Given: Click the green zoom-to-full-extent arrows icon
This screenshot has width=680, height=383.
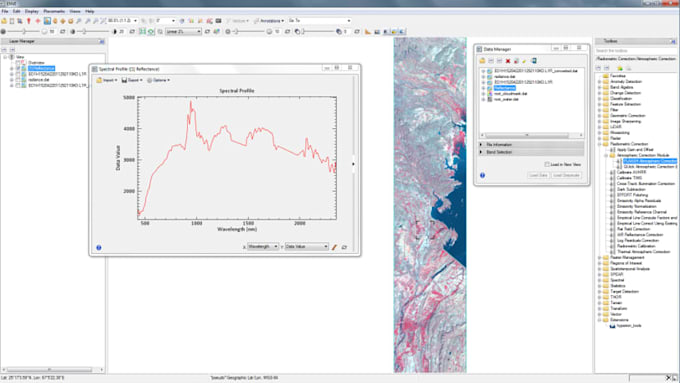Looking at the screenshot, I should click(142, 32).
